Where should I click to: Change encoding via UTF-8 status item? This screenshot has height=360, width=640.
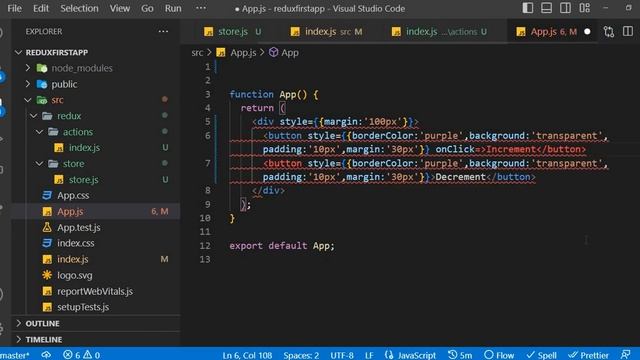click(342, 355)
